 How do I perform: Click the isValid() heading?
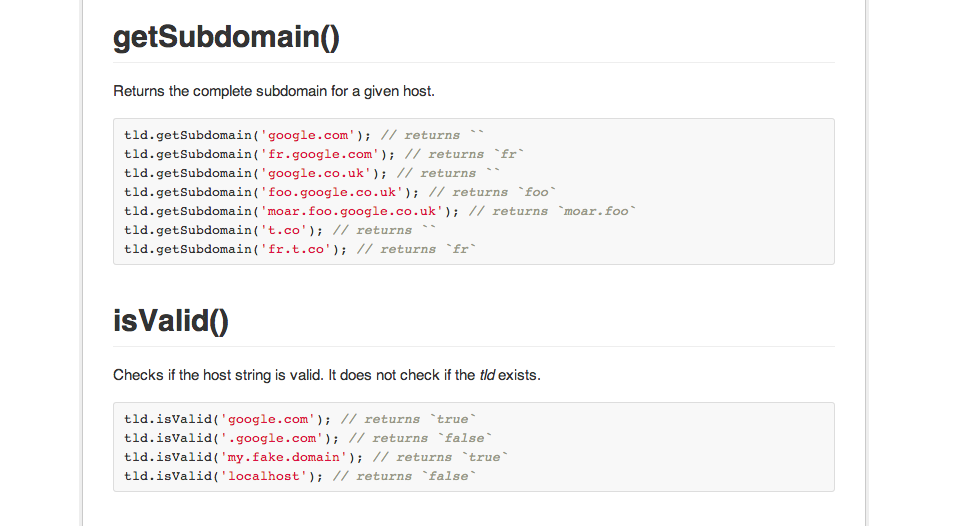tap(170, 321)
